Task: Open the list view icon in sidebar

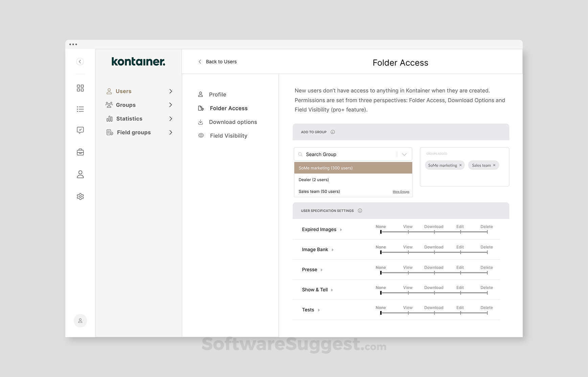Action: 80,109
